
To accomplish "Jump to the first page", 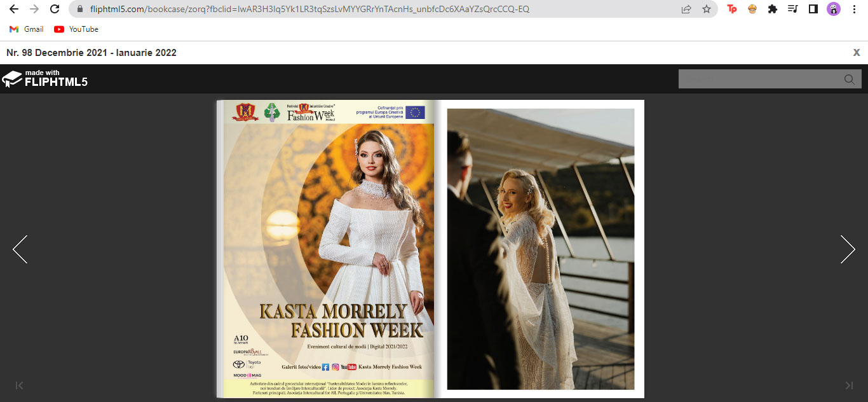I will (x=20, y=385).
